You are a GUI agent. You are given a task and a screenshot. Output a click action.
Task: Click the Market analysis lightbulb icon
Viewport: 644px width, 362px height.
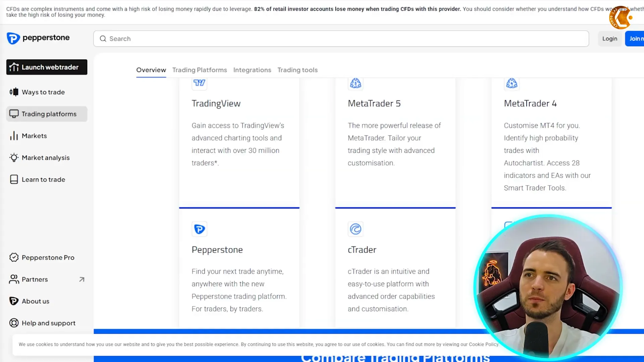[x=14, y=158]
